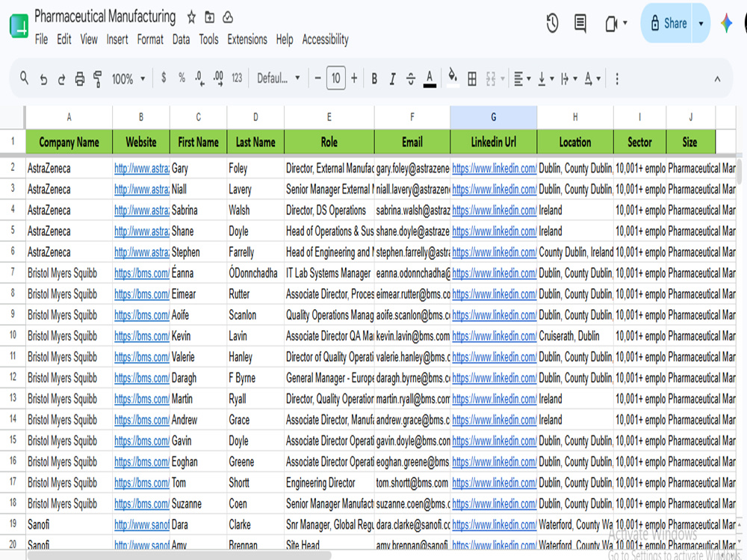
Task: Decrease decimal places
Action: click(199, 78)
